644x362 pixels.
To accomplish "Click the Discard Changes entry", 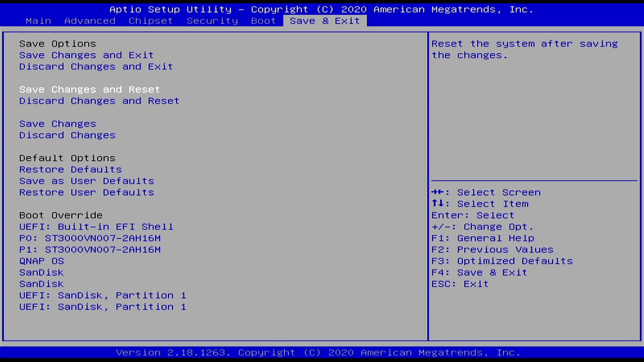I will (67, 135).
